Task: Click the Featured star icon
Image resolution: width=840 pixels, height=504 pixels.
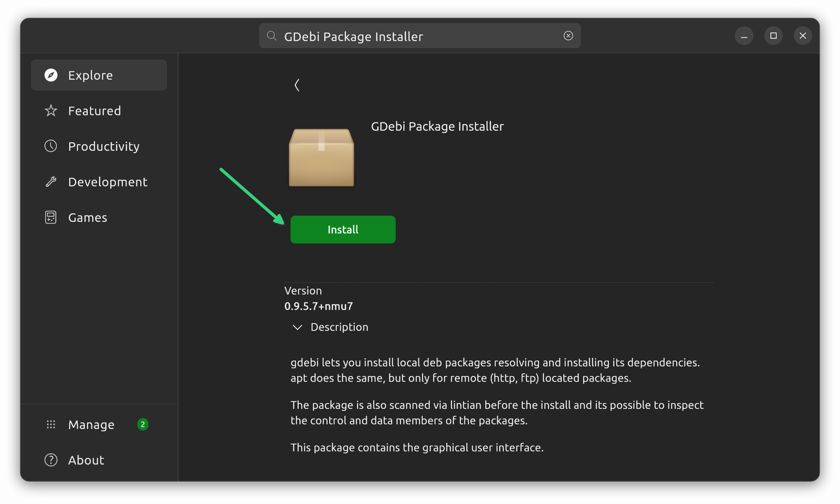Action: (50, 111)
